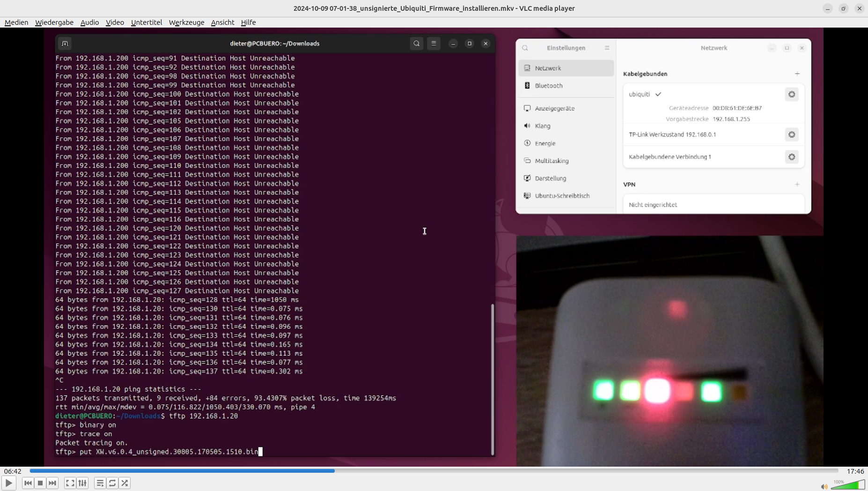Stop playback with the stop button
This screenshot has width=868, height=491.
pos(40,483)
